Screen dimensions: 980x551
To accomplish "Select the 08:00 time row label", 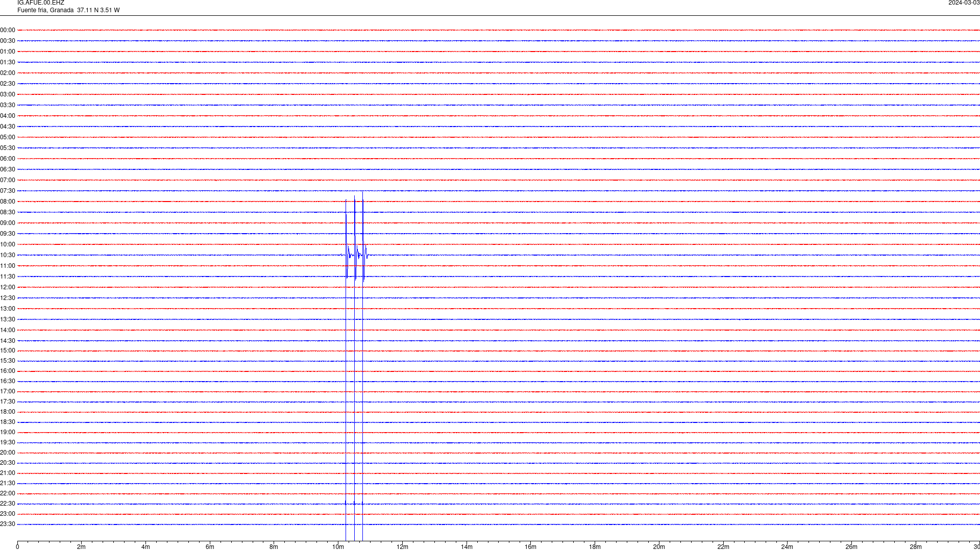I will [x=8, y=202].
